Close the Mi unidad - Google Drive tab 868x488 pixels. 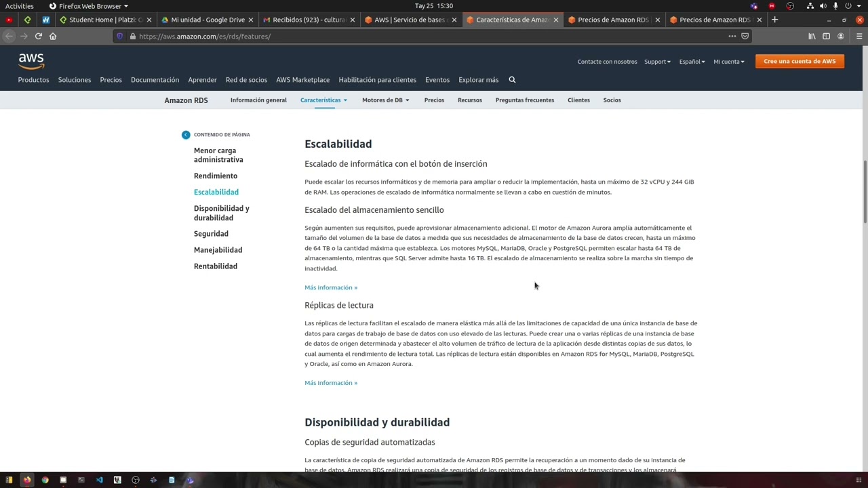pos(251,20)
